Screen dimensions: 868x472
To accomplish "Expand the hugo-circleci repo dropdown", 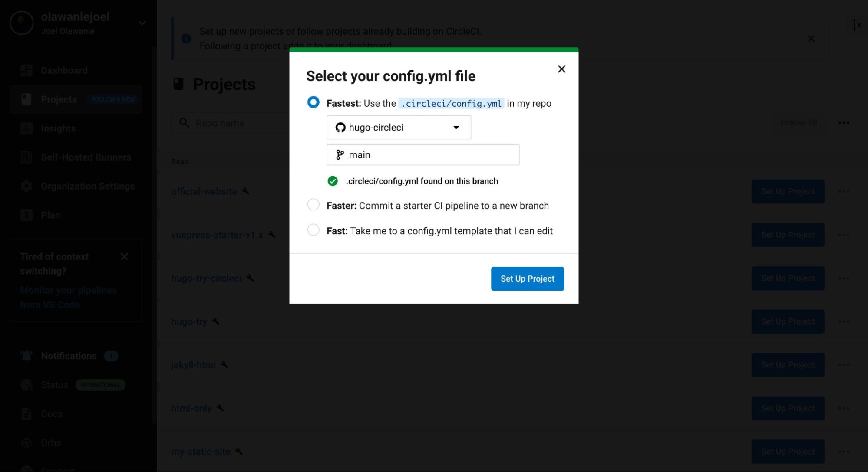I will (x=455, y=127).
